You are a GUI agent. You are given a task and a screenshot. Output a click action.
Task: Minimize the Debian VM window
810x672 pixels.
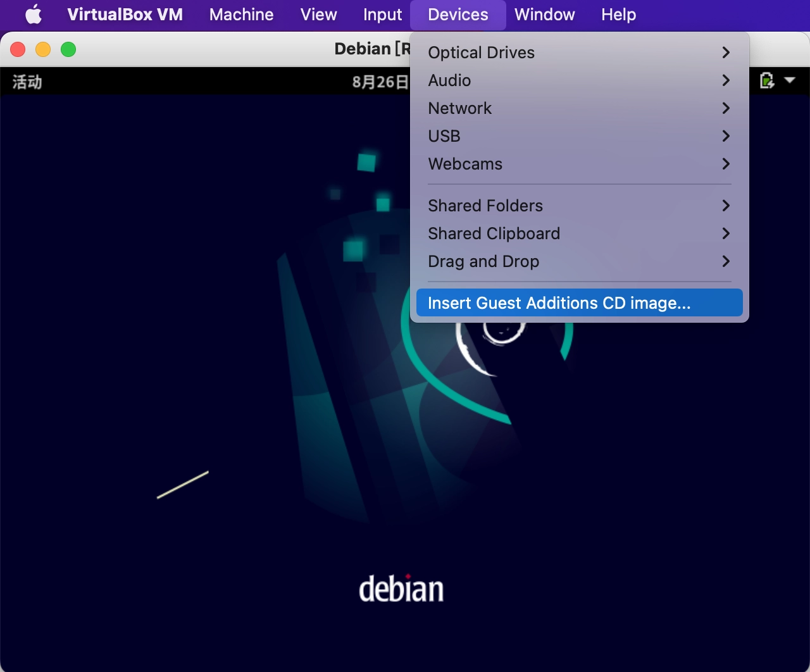[x=43, y=49]
